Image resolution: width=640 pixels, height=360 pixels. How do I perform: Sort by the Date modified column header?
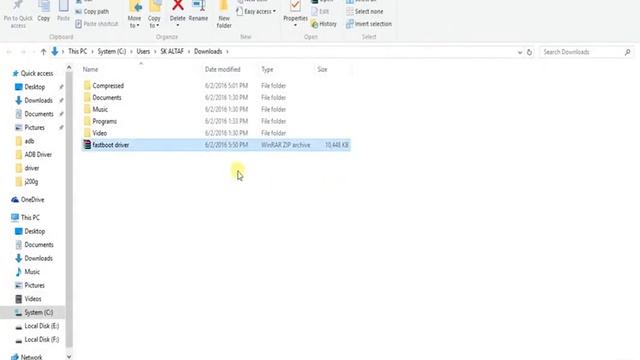click(222, 69)
